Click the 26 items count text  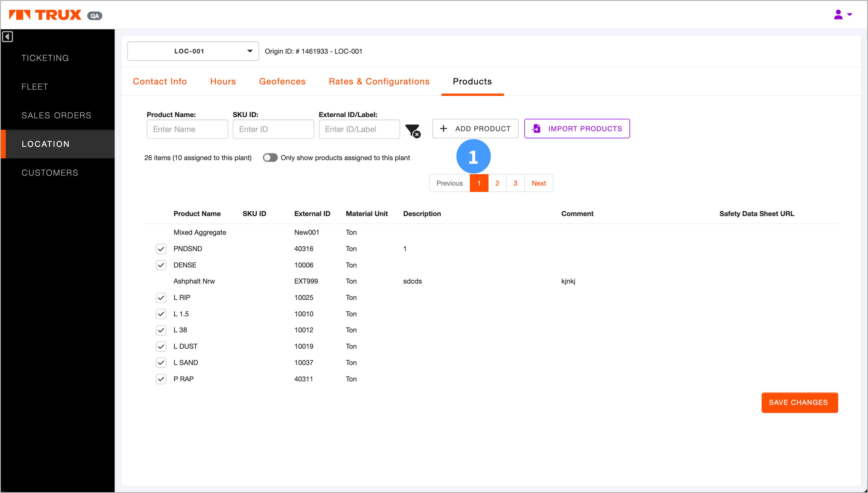[x=197, y=158]
